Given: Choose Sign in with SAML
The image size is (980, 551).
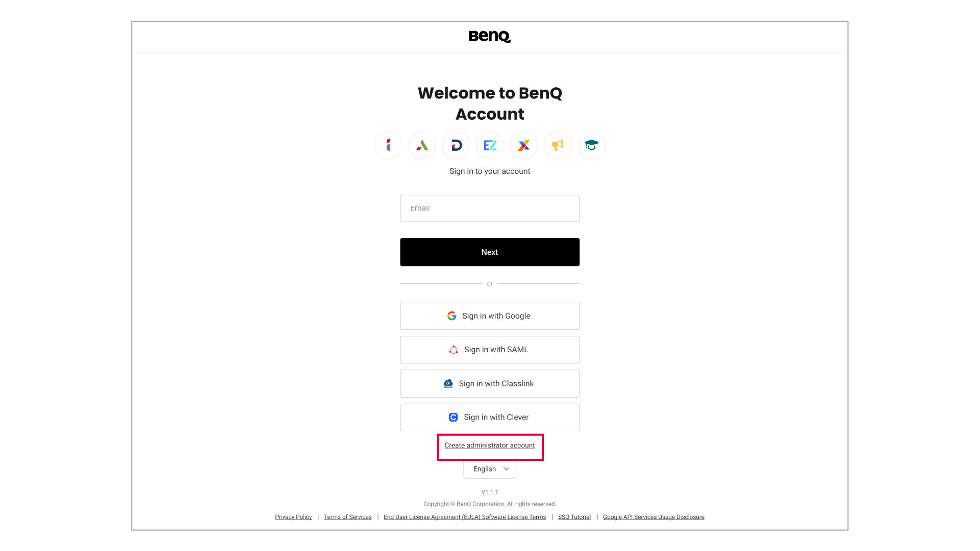Looking at the screenshot, I should click(x=490, y=350).
